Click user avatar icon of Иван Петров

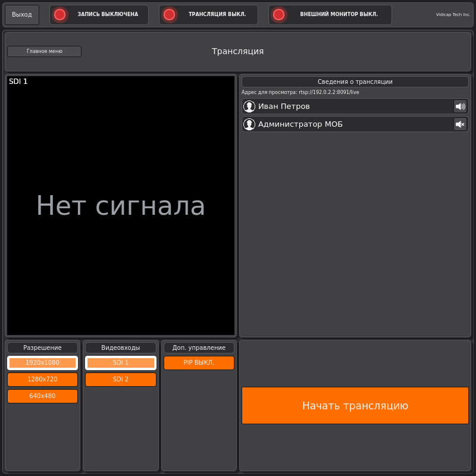pyautogui.click(x=249, y=107)
